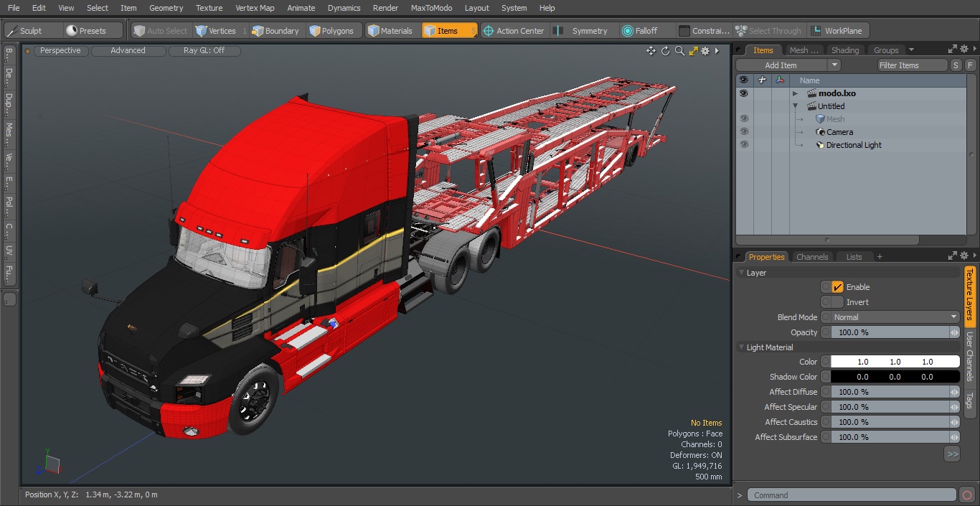This screenshot has width=980, height=506.
Task: Select the Directional Light item
Action: point(854,145)
